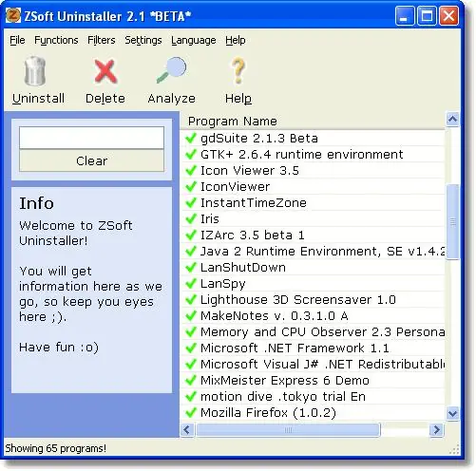Image resolution: width=476 pixels, height=471 pixels.
Task: Click the green check beside MixMeister Express 6 Demo
Action: coord(191,381)
